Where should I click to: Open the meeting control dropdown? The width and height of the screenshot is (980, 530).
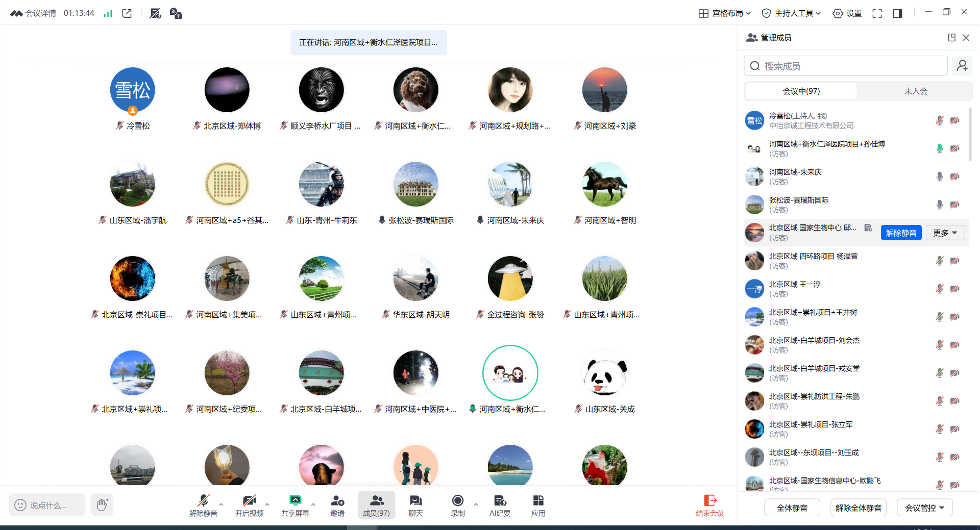924,508
